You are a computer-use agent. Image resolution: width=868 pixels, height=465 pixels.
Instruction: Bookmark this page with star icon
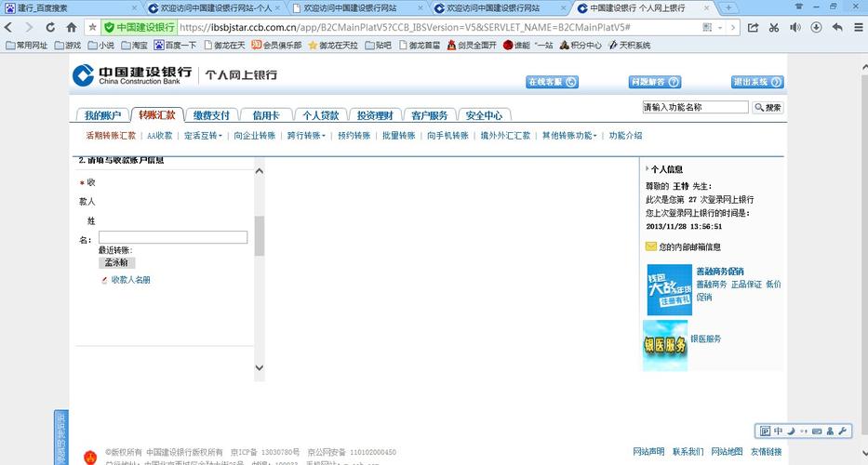tap(92, 27)
